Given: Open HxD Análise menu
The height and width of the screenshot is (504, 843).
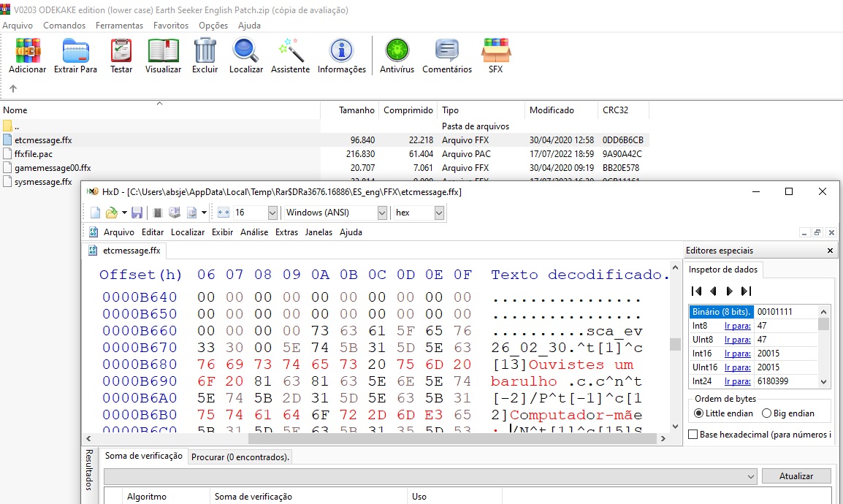Looking at the screenshot, I should pyautogui.click(x=253, y=232).
